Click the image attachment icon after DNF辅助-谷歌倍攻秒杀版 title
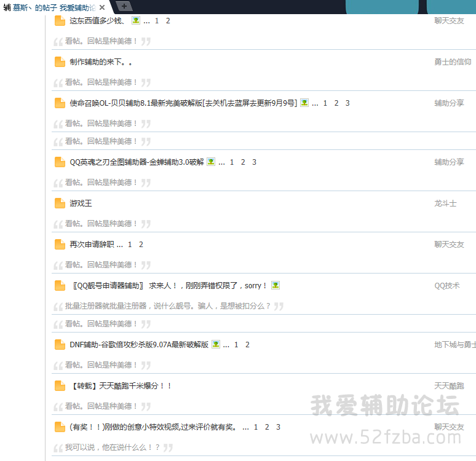 [x=215, y=344]
